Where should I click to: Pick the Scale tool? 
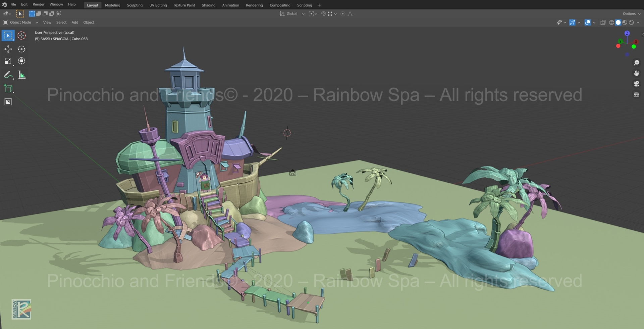coord(8,61)
